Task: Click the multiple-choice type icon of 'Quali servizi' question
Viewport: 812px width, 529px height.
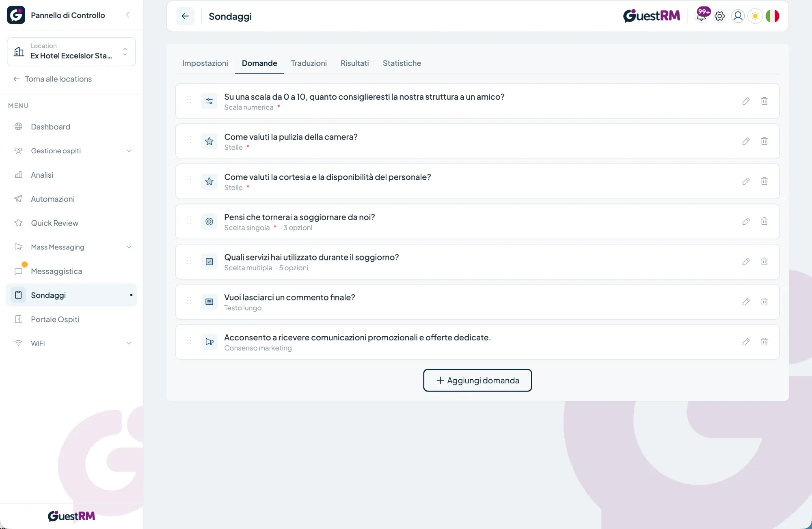Action: (209, 262)
